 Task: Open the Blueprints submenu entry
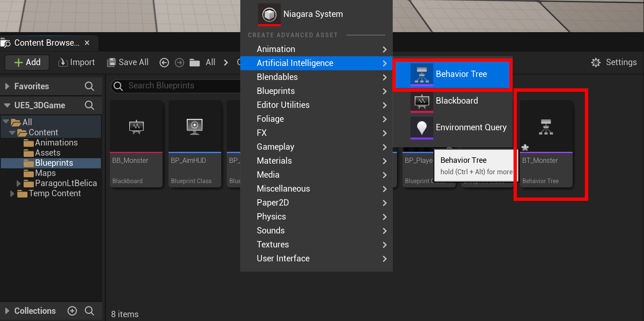point(316,91)
